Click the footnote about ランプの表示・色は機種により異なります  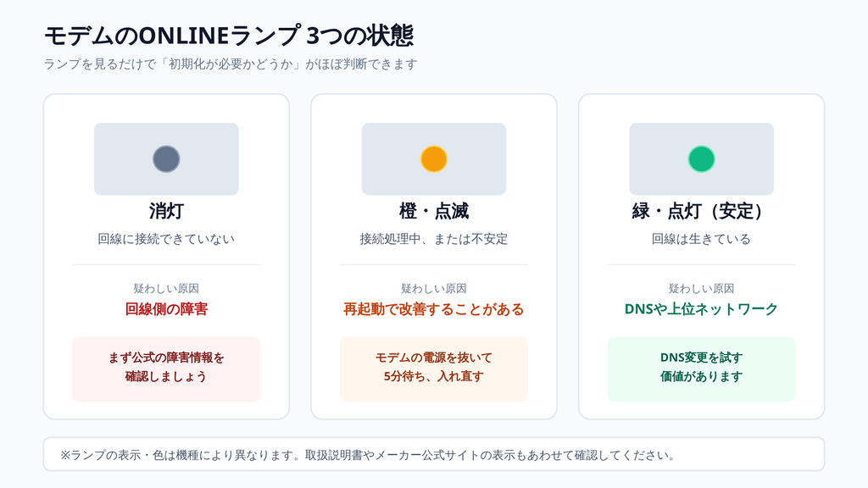[x=368, y=455]
